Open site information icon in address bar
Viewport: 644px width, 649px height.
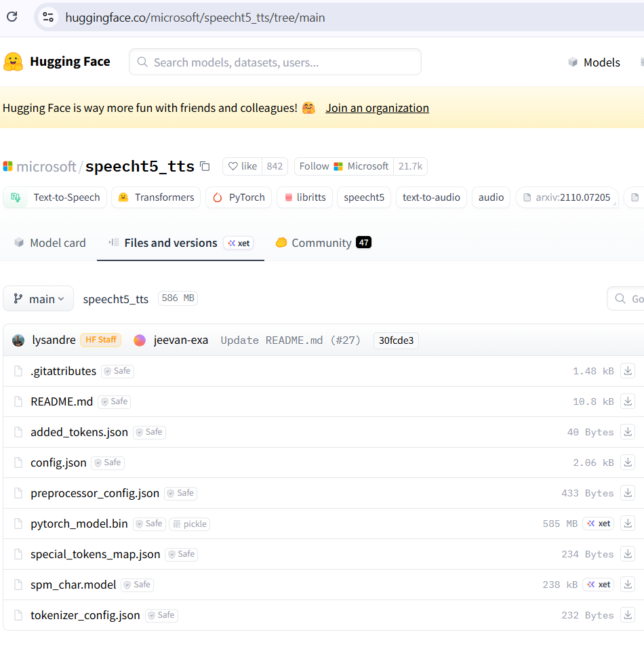click(x=48, y=18)
